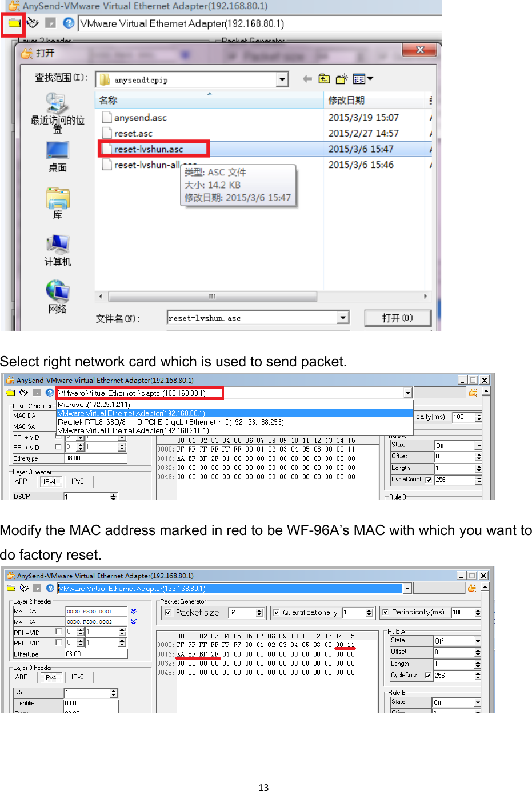Open the Rule B State dropdown in the bottom window
Viewport: 532px width, 791px height.
pyautogui.click(x=478, y=702)
